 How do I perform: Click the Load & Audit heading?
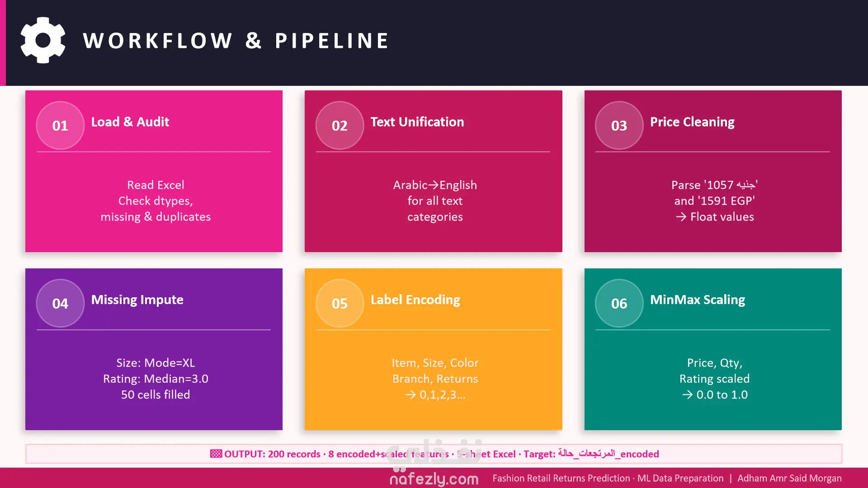click(x=130, y=122)
